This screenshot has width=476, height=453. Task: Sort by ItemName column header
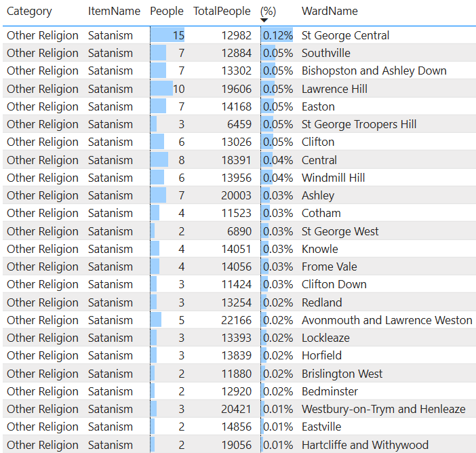pyautogui.click(x=113, y=11)
